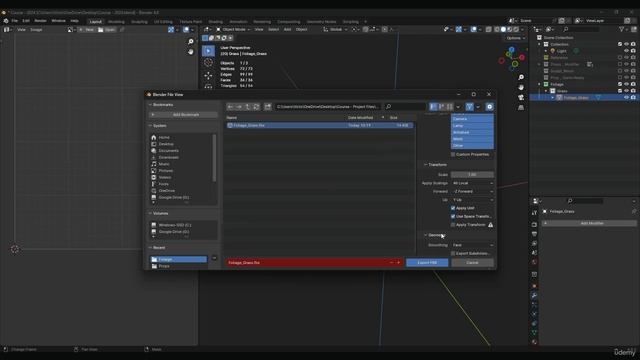This screenshot has height=360, width=640.
Task: Open the Window menu
Action: [58, 20]
